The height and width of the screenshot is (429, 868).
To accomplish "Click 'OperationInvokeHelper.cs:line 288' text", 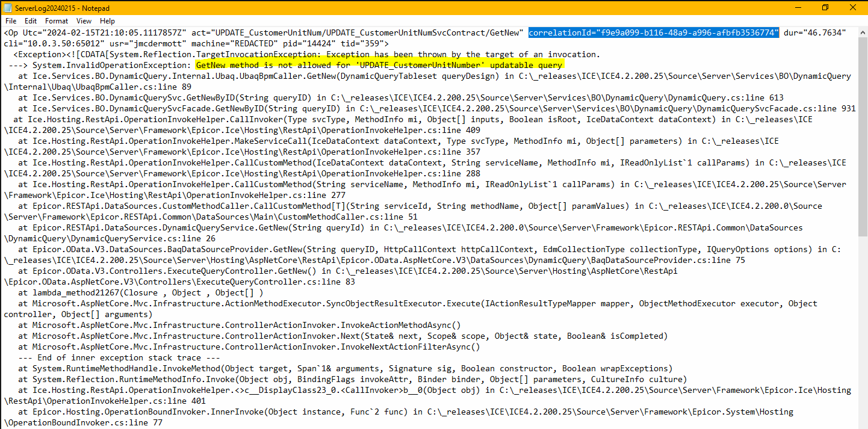I will tap(401, 173).
